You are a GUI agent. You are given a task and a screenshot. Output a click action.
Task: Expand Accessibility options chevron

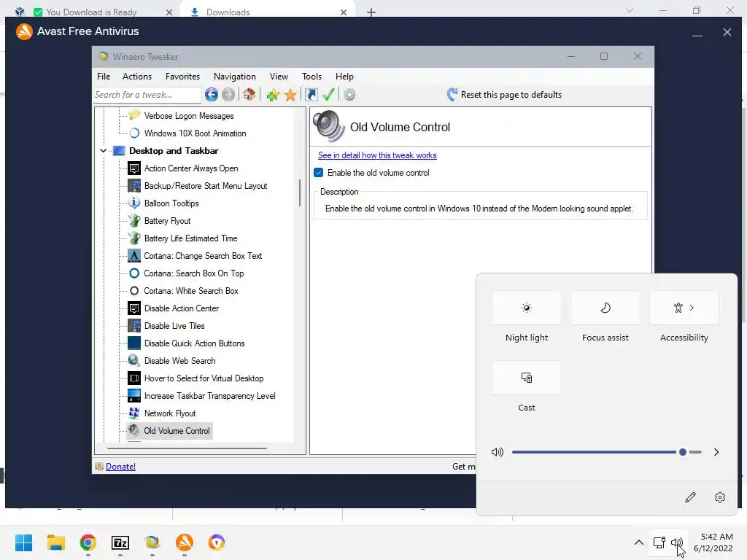click(x=692, y=308)
